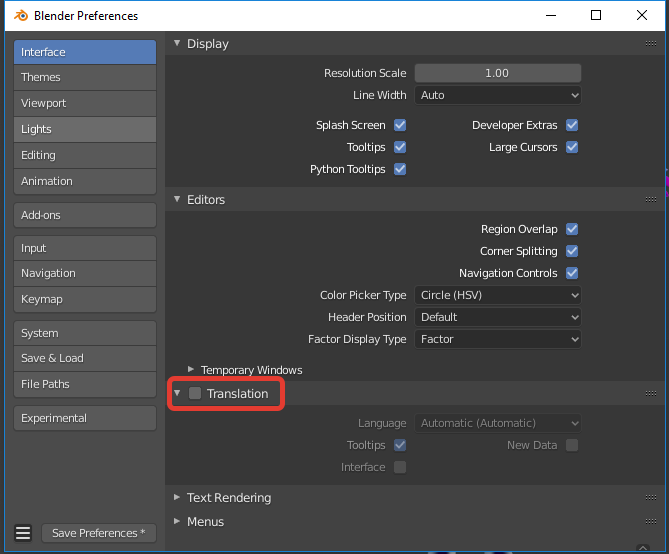Image resolution: width=669 pixels, height=554 pixels.
Task: Open the Line Width dropdown
Action: click(x=497, y=95)
